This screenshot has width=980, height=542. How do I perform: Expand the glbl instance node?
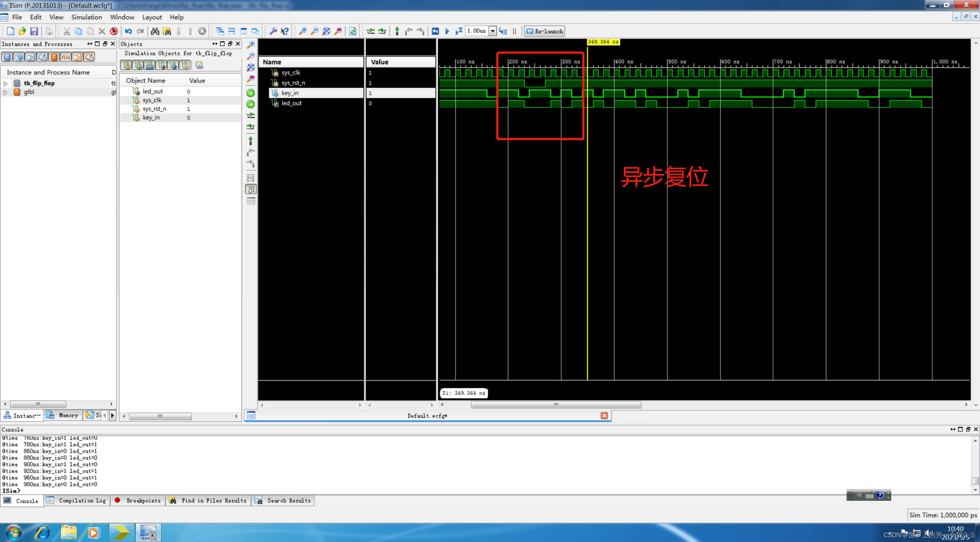6,92
